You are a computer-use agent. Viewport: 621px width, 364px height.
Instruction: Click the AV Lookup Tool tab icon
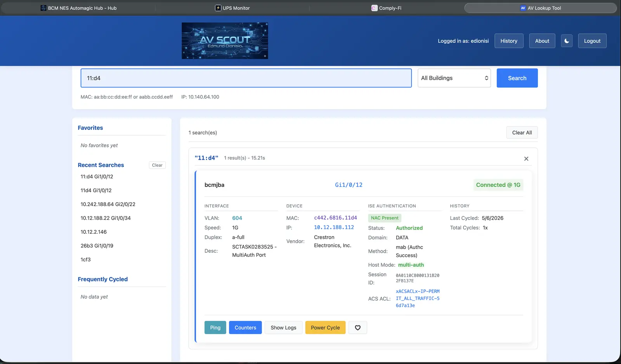click(x=523, y=8)
